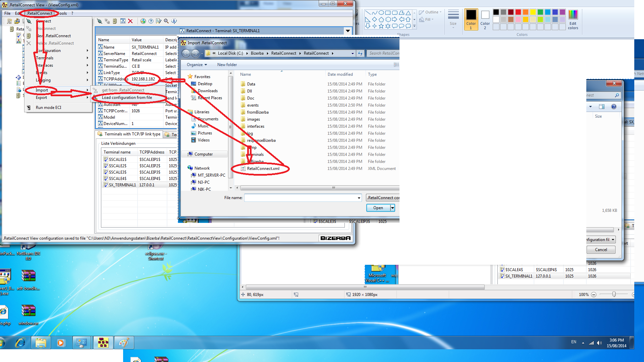Click the Paint zoom out minus button
Screen dimensions: 644x362
tap(594, 295)
